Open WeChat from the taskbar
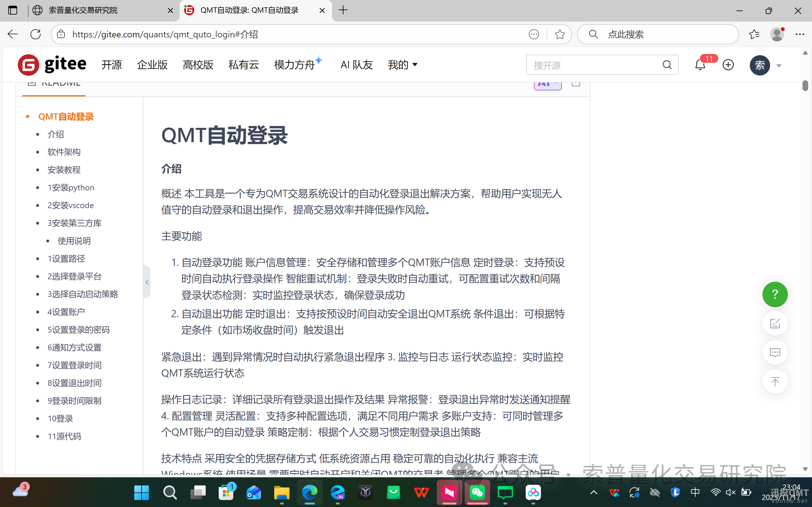 tap(477, 493)
